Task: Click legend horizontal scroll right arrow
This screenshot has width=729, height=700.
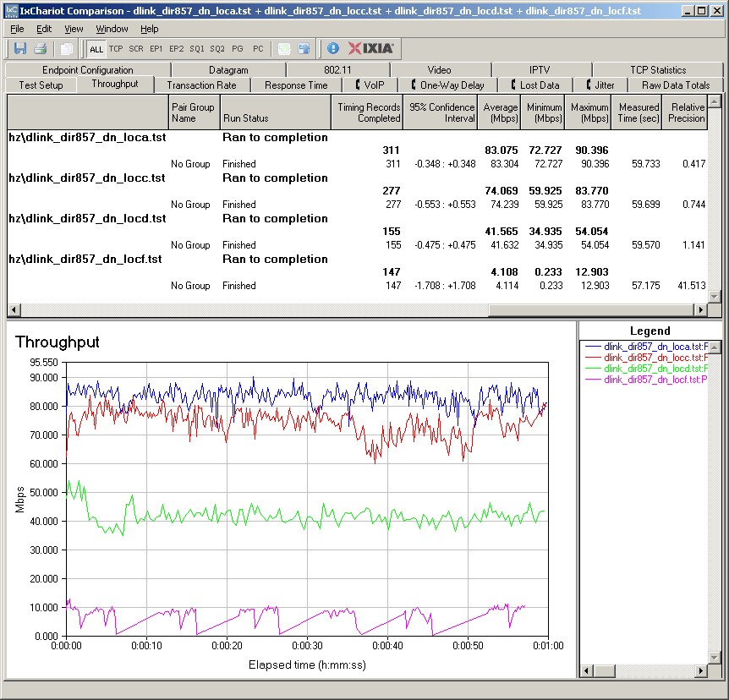Action: [x=701, y=670]
